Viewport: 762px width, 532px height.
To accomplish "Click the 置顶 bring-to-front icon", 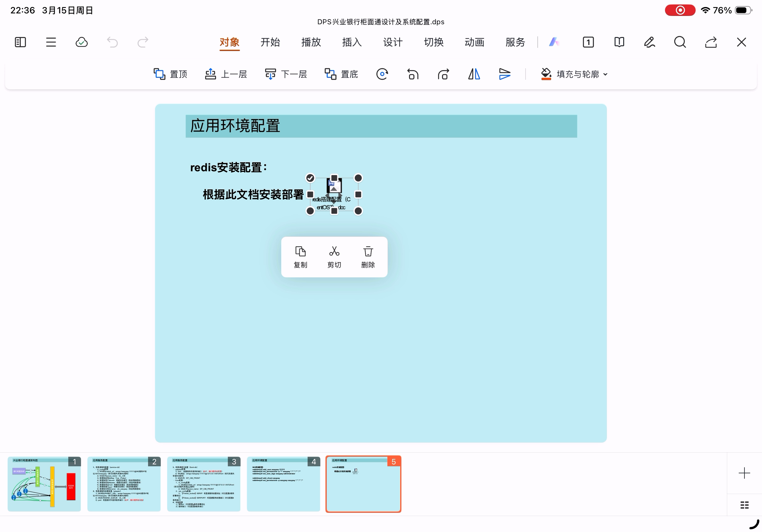I will click(x=170, y=74).
